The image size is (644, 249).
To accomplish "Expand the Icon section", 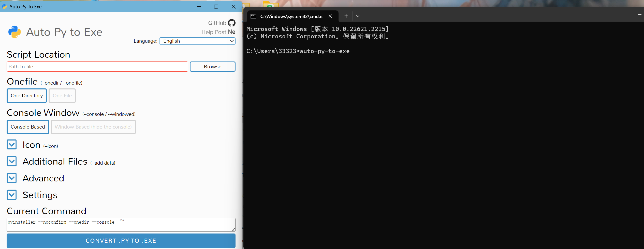I will 12,145.
